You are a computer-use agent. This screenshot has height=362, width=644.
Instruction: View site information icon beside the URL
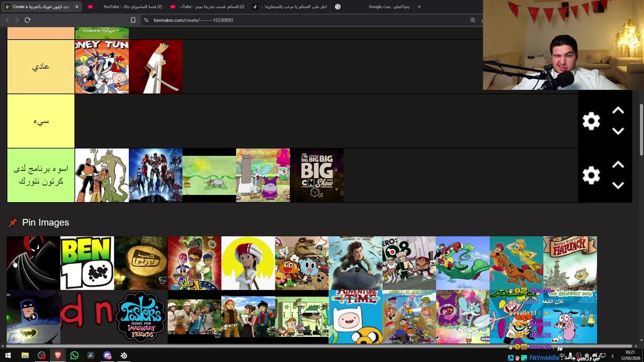point(146,20)
